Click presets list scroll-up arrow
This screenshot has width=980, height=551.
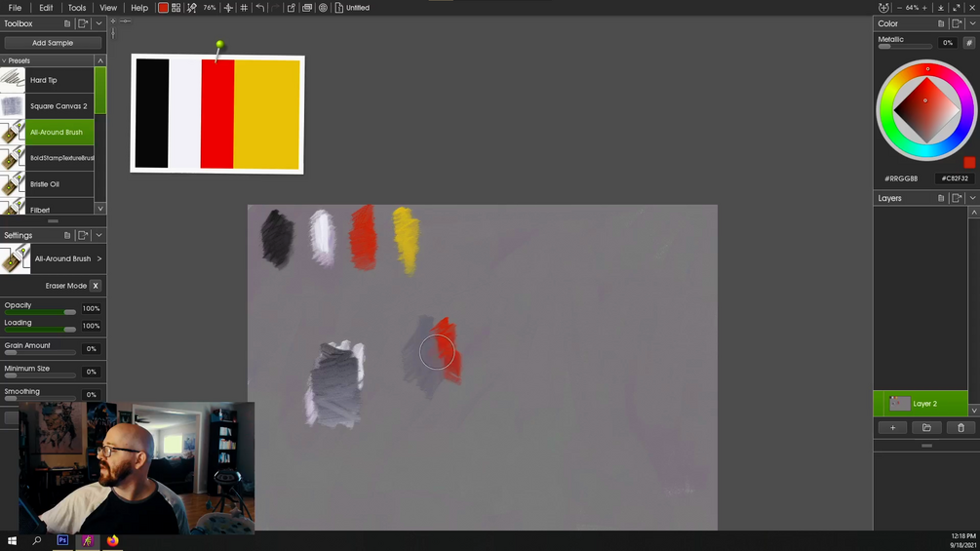tap(100, 60)
